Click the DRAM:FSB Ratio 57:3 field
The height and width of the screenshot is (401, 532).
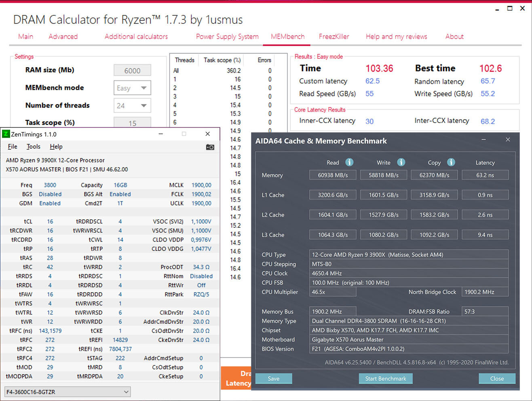tap(485, 312)
